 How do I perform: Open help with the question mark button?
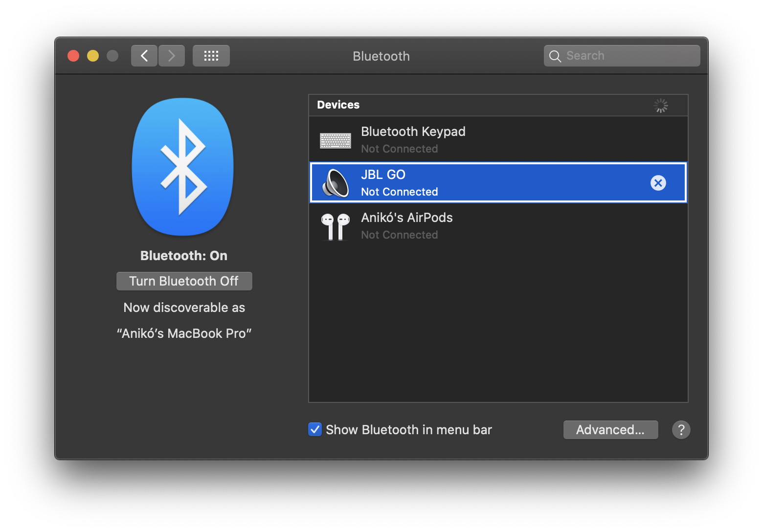coord(681,430)
